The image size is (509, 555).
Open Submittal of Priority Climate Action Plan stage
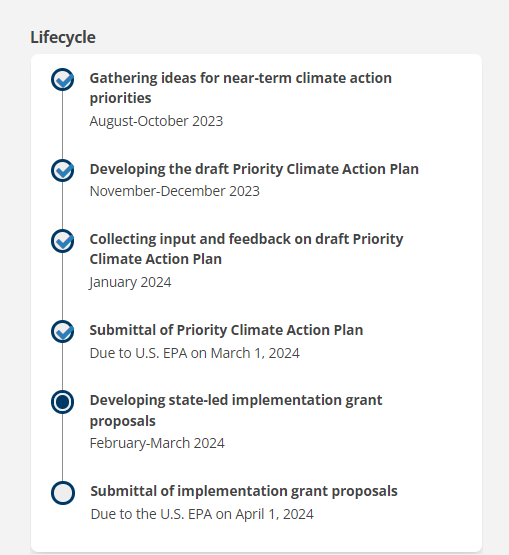point(226,330)
